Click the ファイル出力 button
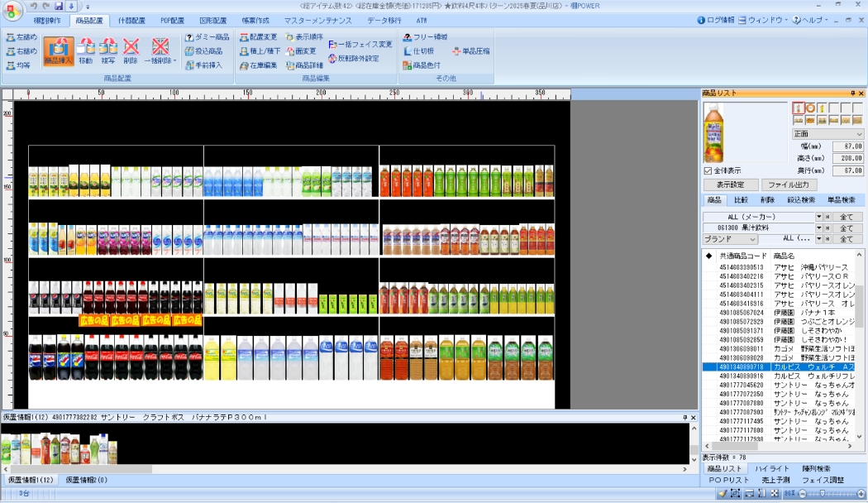The image size is (868, 503). pos(789,185)
